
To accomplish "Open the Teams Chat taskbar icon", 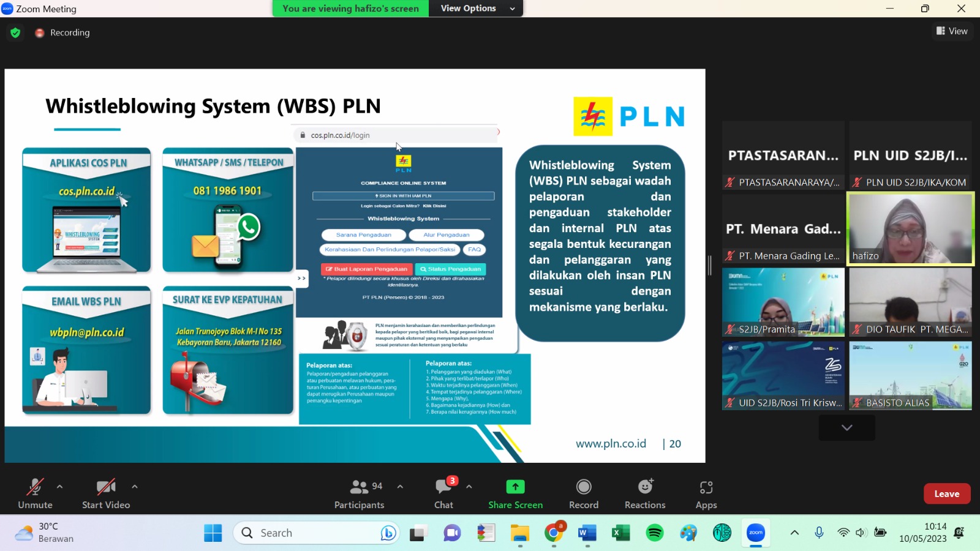I will coord(452,533).
